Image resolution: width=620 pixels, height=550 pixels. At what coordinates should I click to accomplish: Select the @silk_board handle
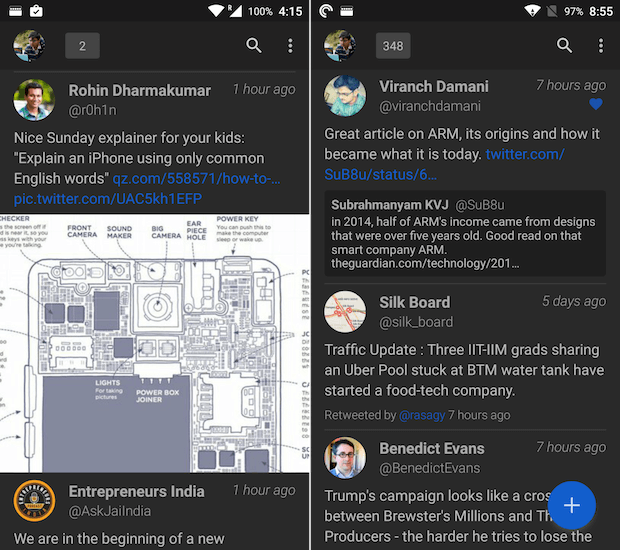coord(416,322)
